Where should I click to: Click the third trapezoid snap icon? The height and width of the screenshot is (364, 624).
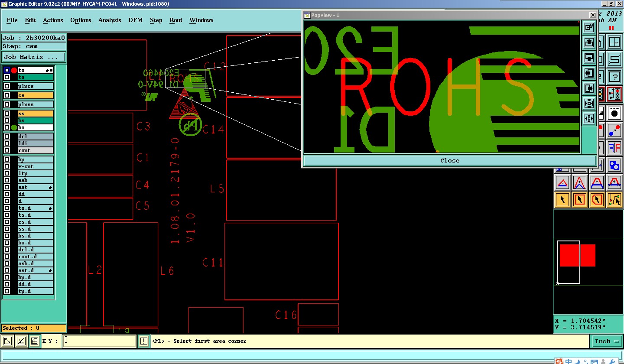(x=597, y=183)
